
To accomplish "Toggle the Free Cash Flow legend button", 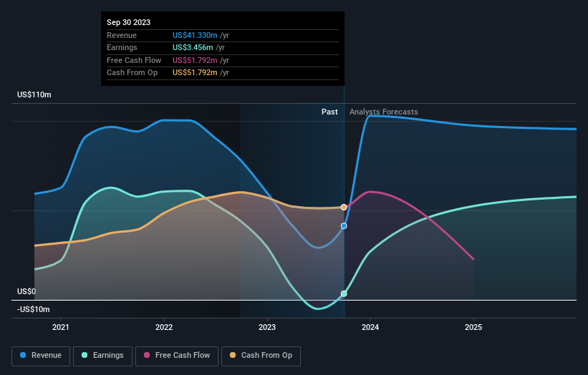I will coord(177,356).
